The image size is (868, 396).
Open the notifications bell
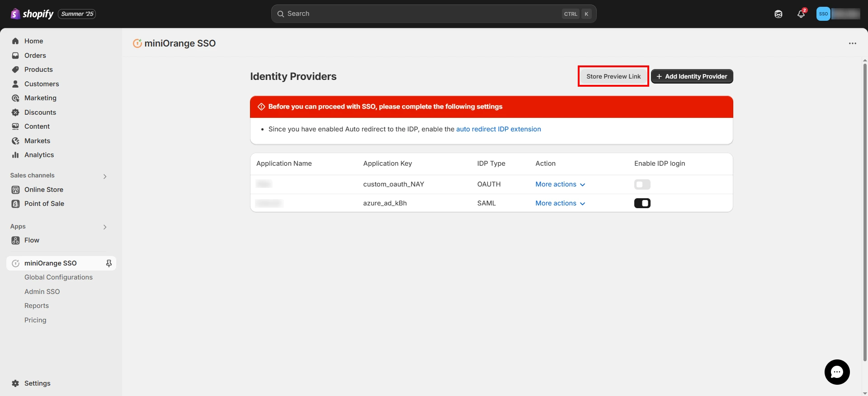(x=801, y=14)
